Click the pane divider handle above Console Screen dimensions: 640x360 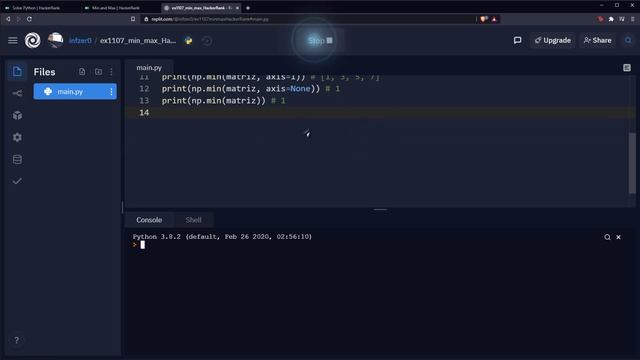click(380, 209)
